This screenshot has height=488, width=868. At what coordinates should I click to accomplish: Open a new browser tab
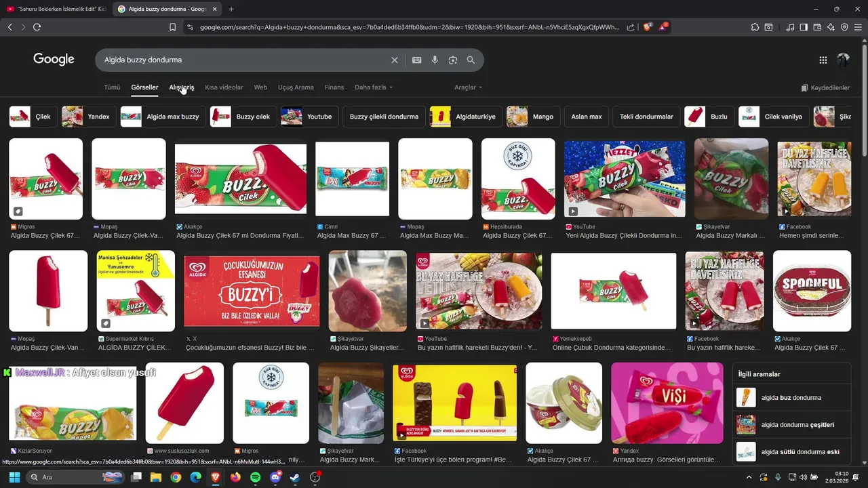coord(231,9)
